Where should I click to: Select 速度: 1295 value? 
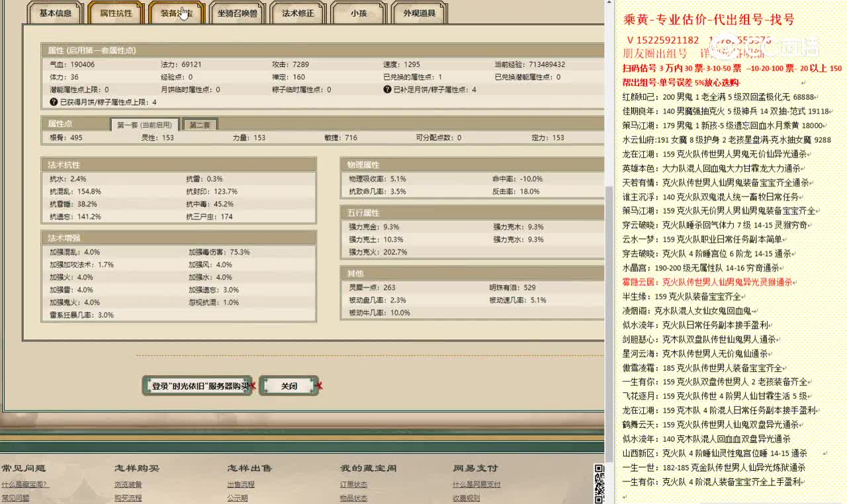(402, 65)
